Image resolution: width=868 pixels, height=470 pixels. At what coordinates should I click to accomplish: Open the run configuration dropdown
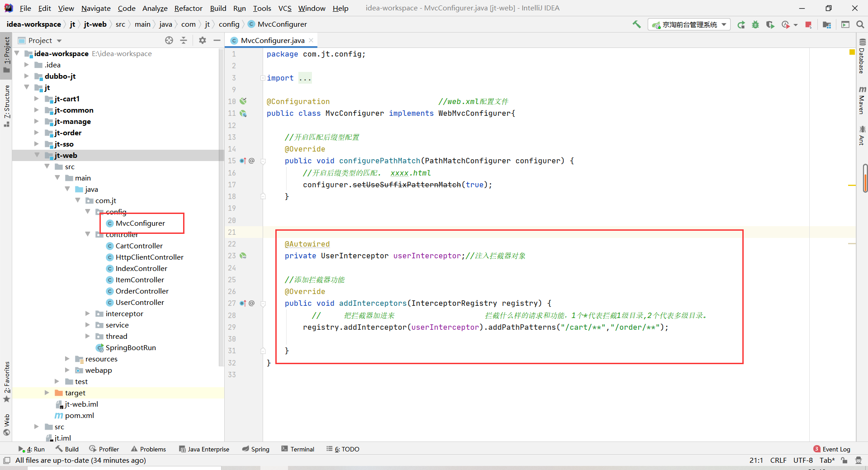(x=689, y=24)
